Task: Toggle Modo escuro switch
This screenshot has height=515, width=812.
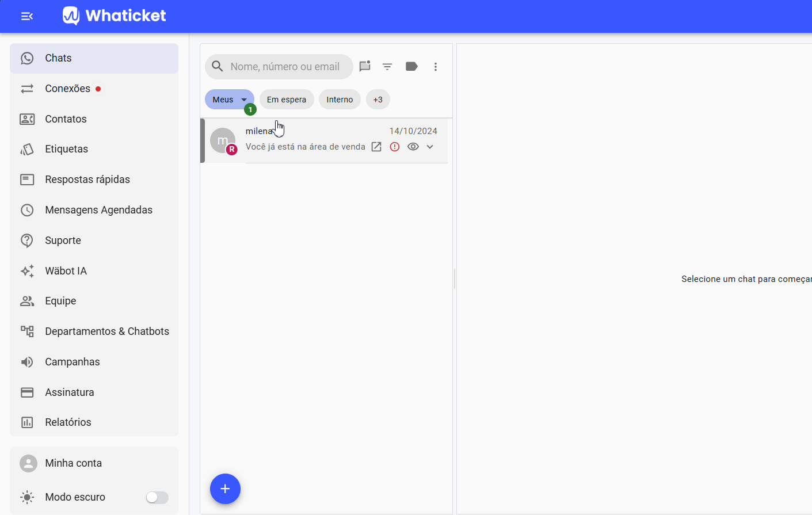Action: 157,497
